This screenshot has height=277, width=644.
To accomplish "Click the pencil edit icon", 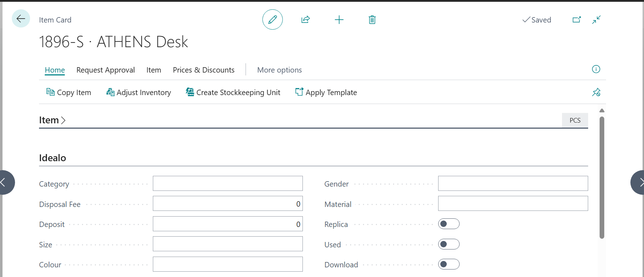I will click(272, 20).
